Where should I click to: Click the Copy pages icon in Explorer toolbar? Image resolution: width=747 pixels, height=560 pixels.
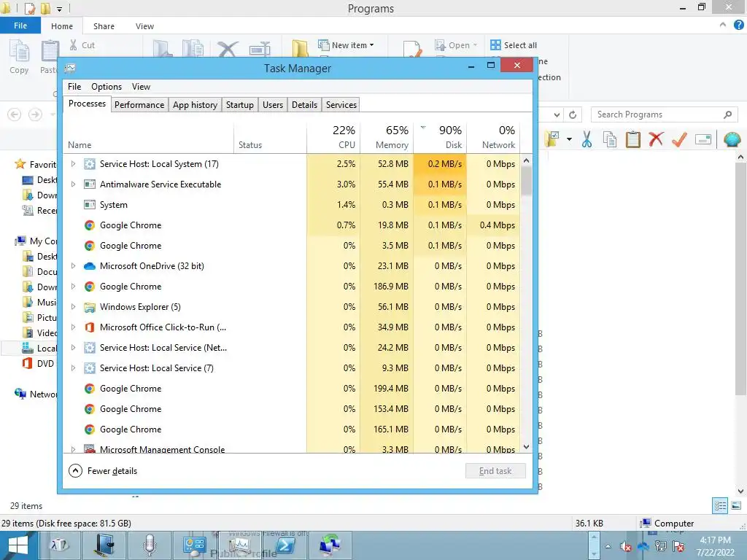pos(610,139)
